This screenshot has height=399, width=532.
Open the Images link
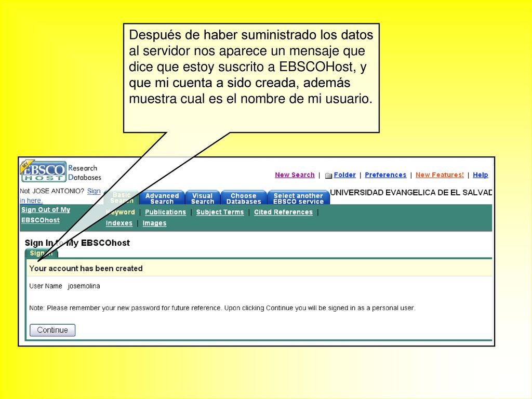pyautogui.click(x=154, y=223)
